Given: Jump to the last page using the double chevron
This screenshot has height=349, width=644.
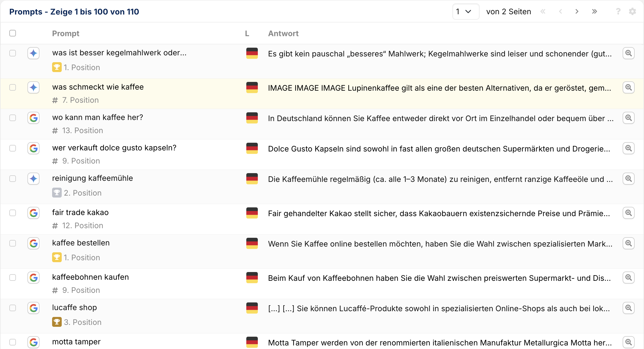Looking at the screenshot, I should point(594,12).
